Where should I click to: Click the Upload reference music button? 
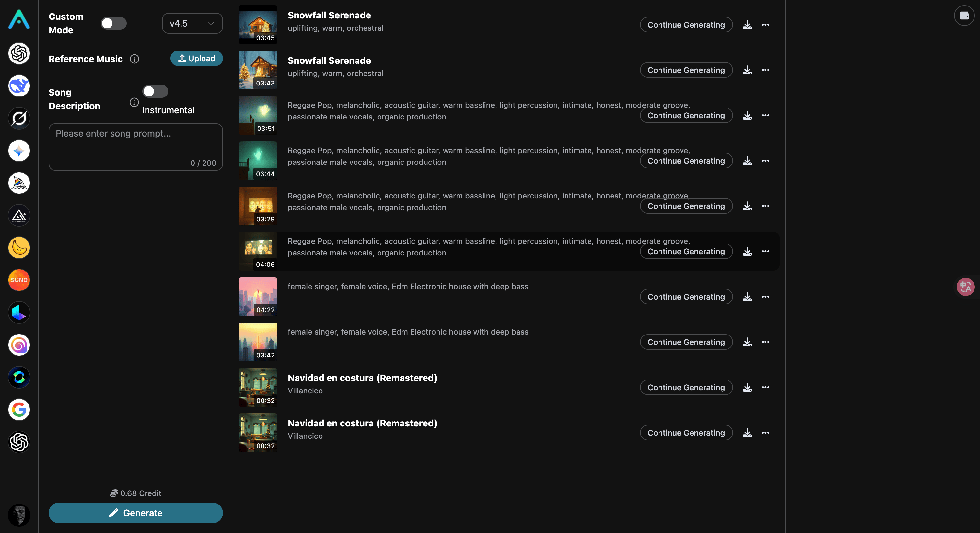(x=196, y=58)
